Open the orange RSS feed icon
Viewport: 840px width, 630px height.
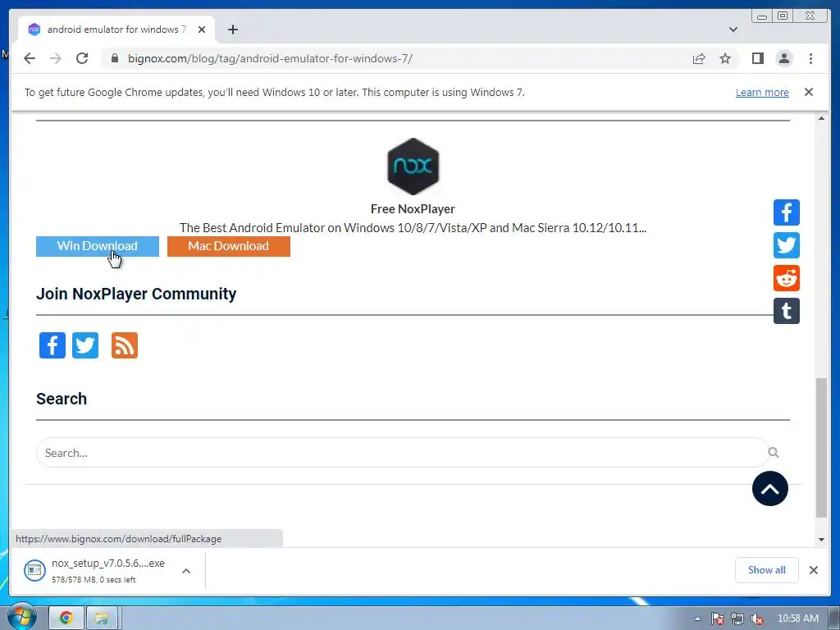[x=125, y=345]
